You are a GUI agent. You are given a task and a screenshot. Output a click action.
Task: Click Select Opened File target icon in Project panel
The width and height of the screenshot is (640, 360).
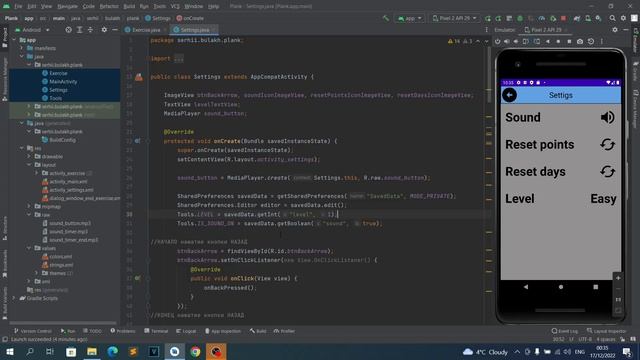[x=69, y=30]
